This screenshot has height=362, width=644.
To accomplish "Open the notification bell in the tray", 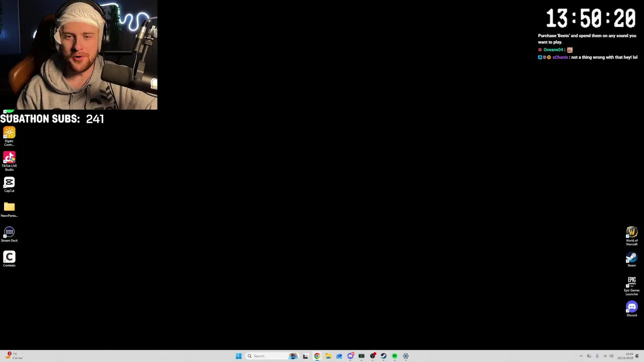I will (x=637, y=356).
